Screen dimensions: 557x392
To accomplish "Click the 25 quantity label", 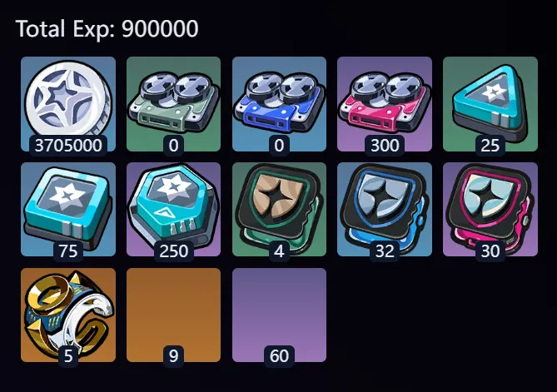I will click(x=490, y=145).
